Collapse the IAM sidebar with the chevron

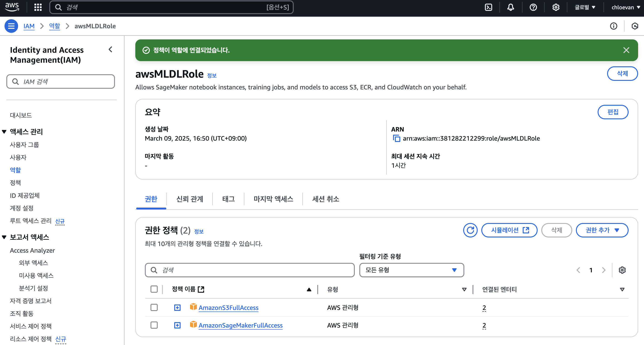[x=110, y=50]
